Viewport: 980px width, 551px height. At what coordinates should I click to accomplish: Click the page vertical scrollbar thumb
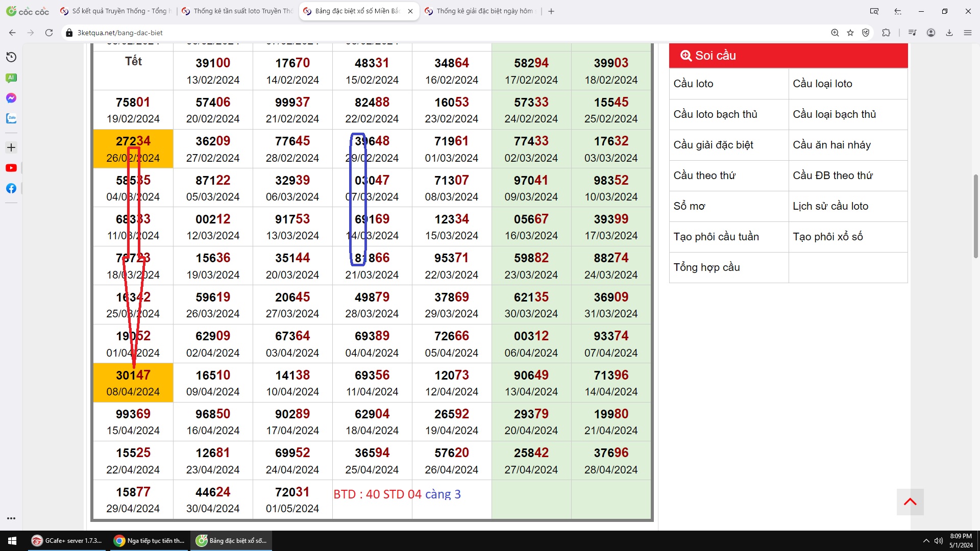coord(976,216)
